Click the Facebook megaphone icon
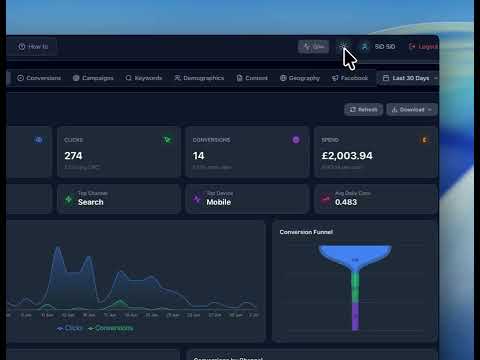 [x=335, y=78]
